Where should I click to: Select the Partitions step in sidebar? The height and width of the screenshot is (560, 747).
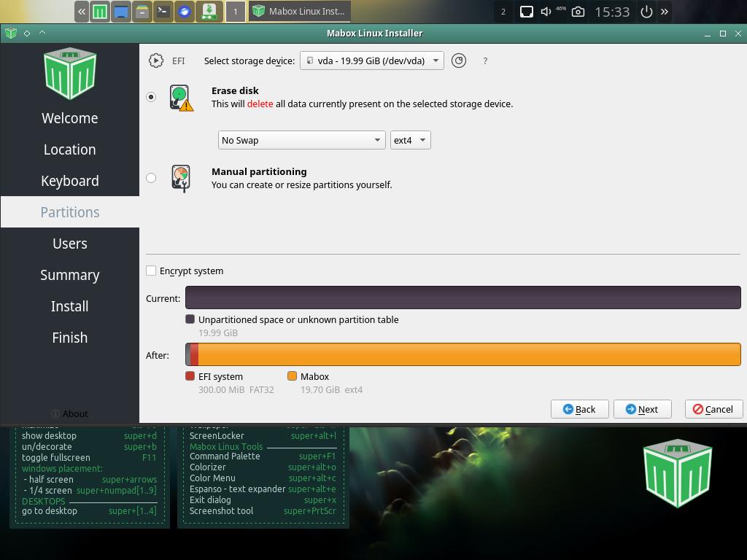[x=70, y=212]
